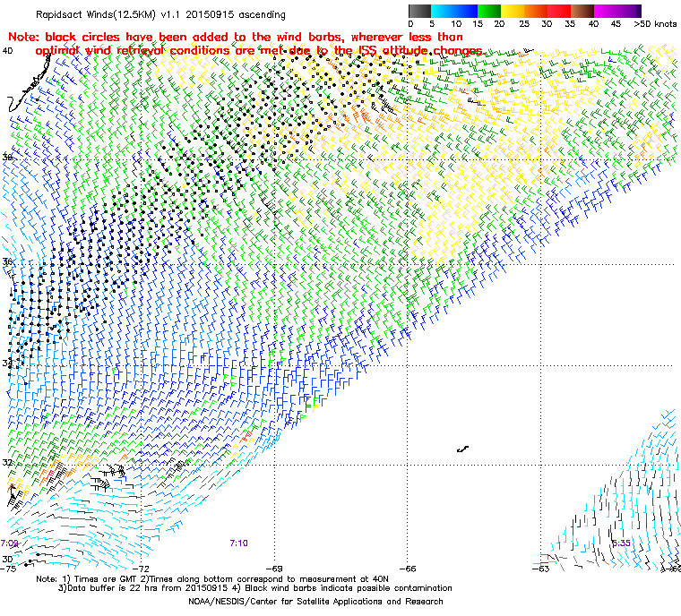
Task: Click the legend label 10
Action: click(455, 24)
